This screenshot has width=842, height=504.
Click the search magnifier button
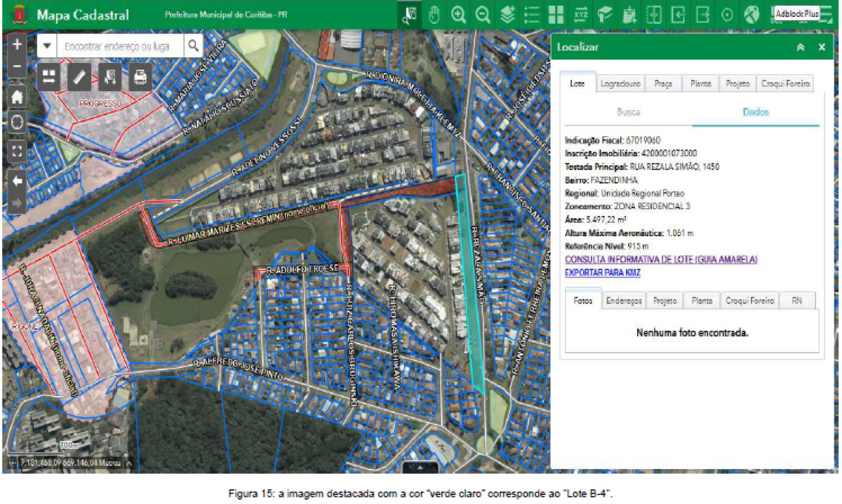click(194, 46)
